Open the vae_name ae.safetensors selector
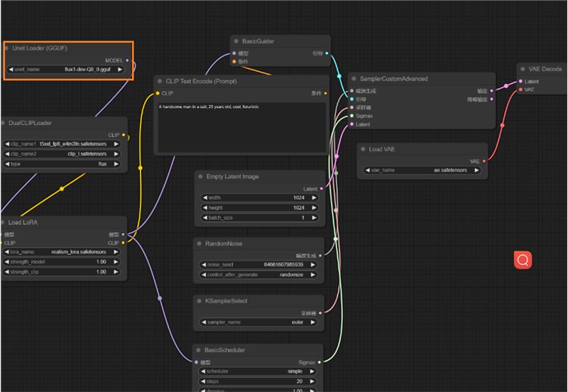The image size is (568, 392). tap(422, 170)
